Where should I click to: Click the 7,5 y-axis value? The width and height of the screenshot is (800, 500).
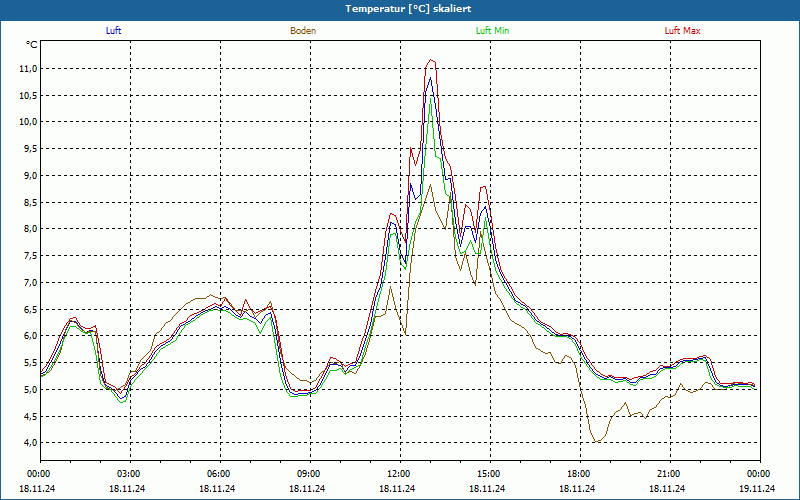(30, 256)
